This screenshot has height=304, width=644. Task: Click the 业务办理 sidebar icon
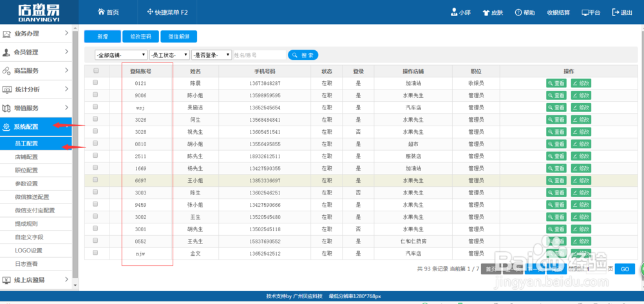6,34
